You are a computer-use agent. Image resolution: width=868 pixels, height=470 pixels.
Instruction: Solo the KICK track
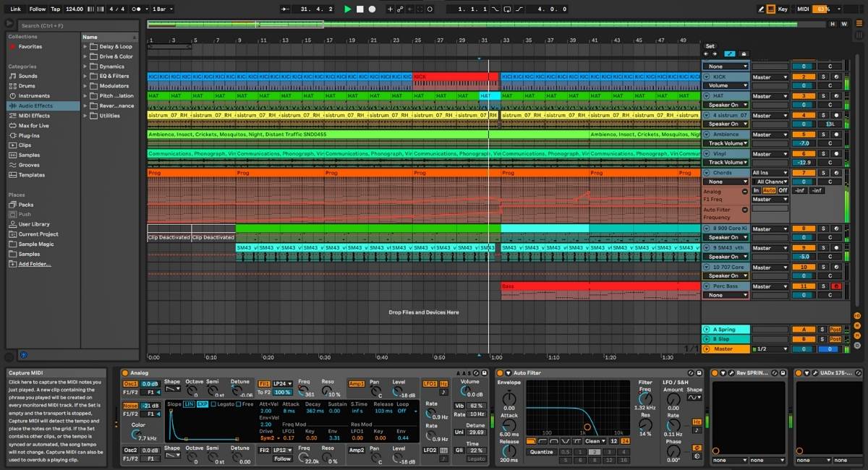coord(822,77)
